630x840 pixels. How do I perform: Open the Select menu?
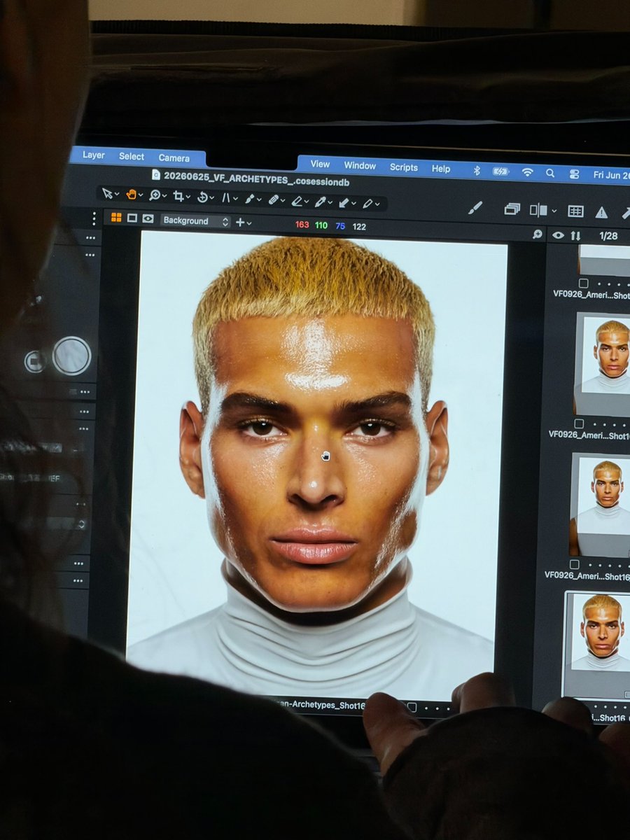131,157
